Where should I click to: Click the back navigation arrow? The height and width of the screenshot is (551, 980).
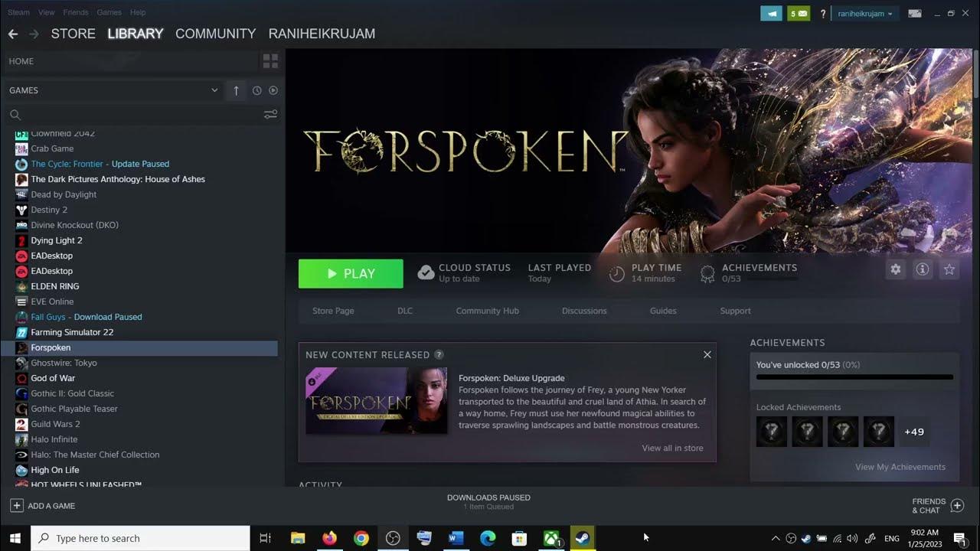[x=12, y=34]
